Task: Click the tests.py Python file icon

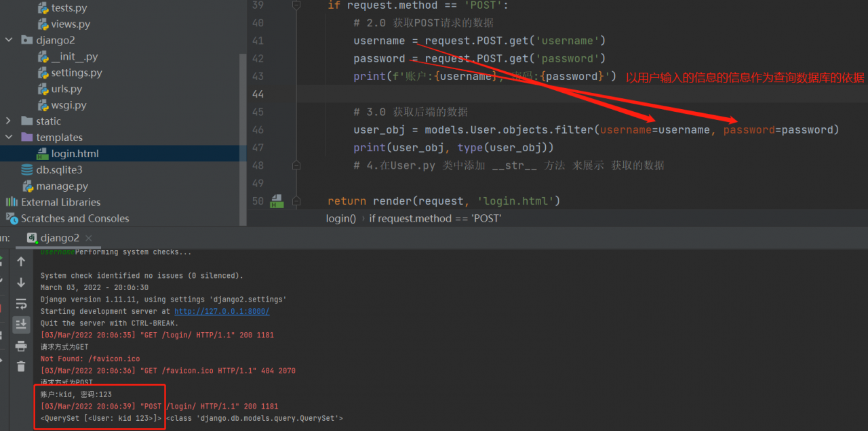Action: (x=43, y=8)
